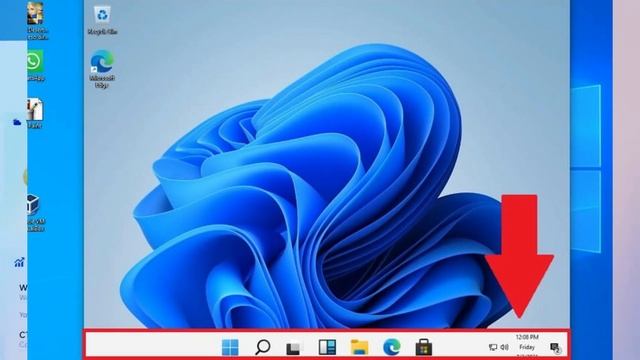The width and height of the screenshot is (640, 360).
Task: Open the Windows 11 Start menu
Action: click(230, 347)
